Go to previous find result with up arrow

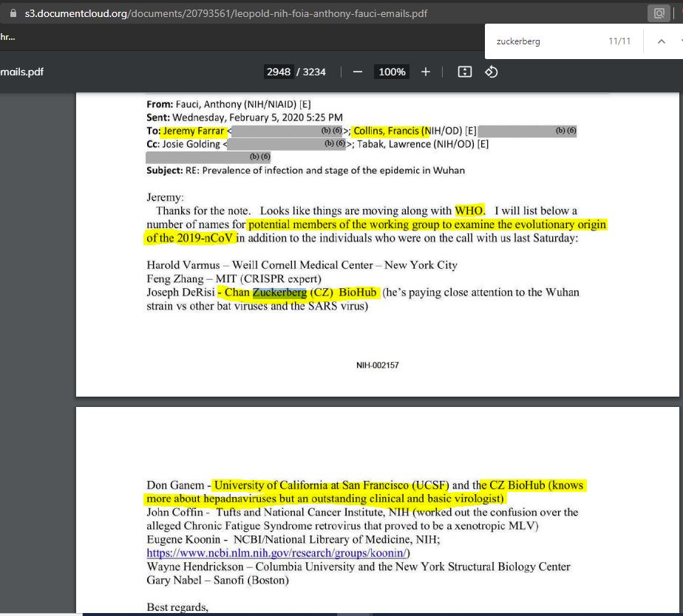coord(662,41)
